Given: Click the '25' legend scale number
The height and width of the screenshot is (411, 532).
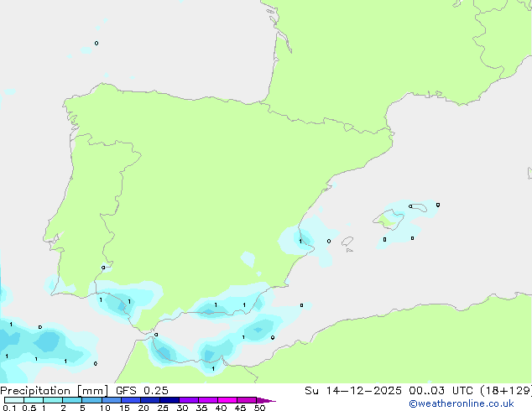Looking at the screenshot, I should click(x=163, y=408).
